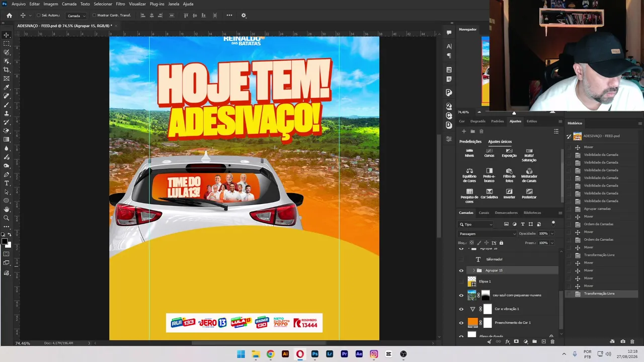Add a Filtro de fotos adjustment
Screen dimensions: 644x362
[509, 175]
